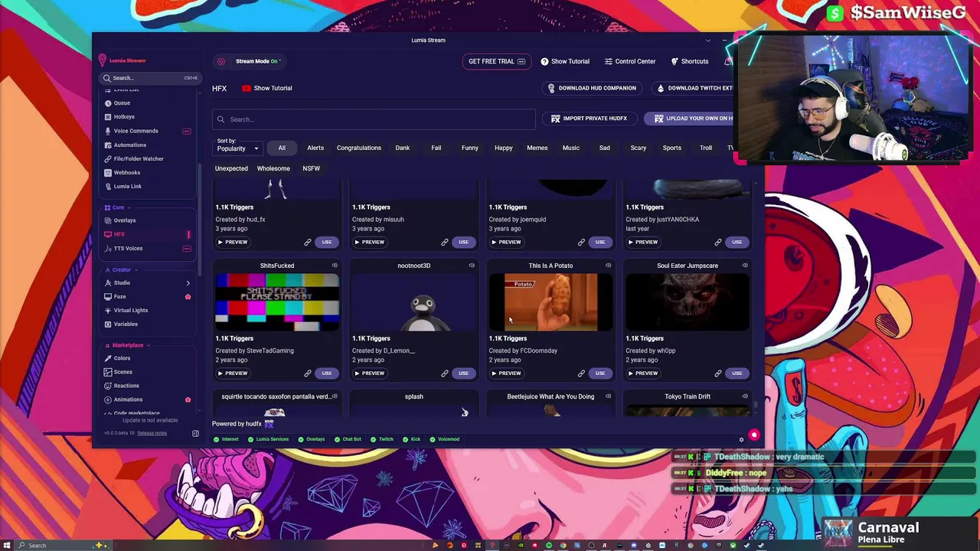The width and height of the screenshot is (980, 551).
Task: Select the All category filter
Action: (x=282, y=148)
